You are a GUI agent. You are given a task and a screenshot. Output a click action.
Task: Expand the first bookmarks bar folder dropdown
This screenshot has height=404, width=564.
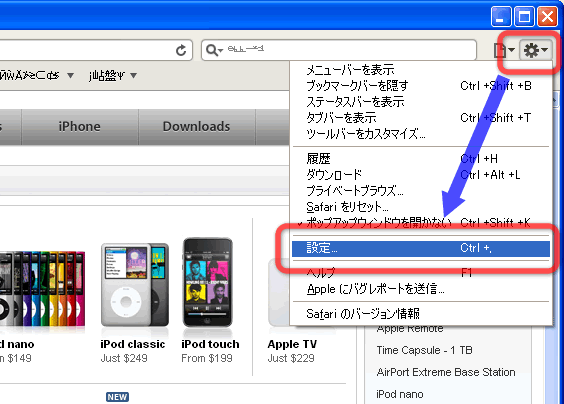click(70, 76)
